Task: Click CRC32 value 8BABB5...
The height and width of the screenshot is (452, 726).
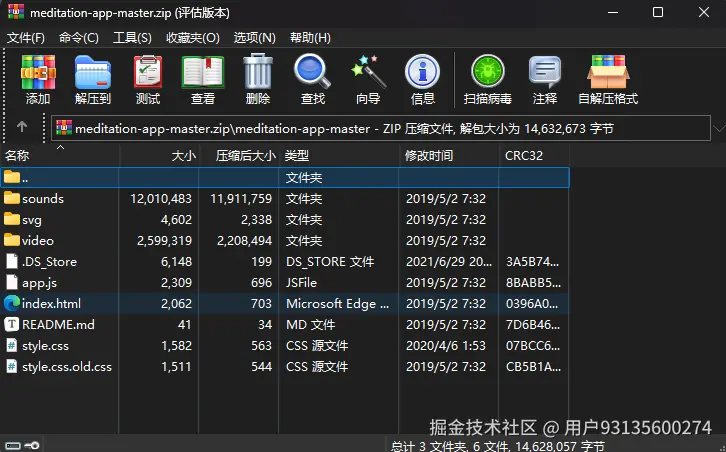Action: pyautogui.click(x=533, y=282)
